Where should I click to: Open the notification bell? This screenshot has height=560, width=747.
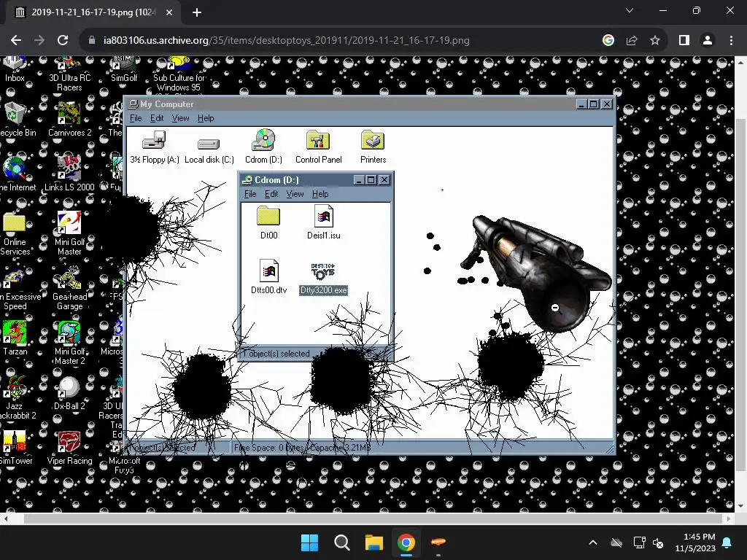click(x=727, y=542)
